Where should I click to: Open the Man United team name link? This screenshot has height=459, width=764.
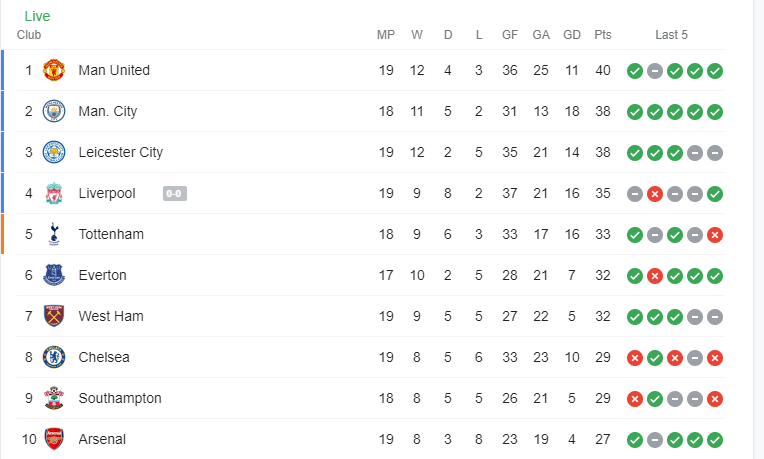114,70
